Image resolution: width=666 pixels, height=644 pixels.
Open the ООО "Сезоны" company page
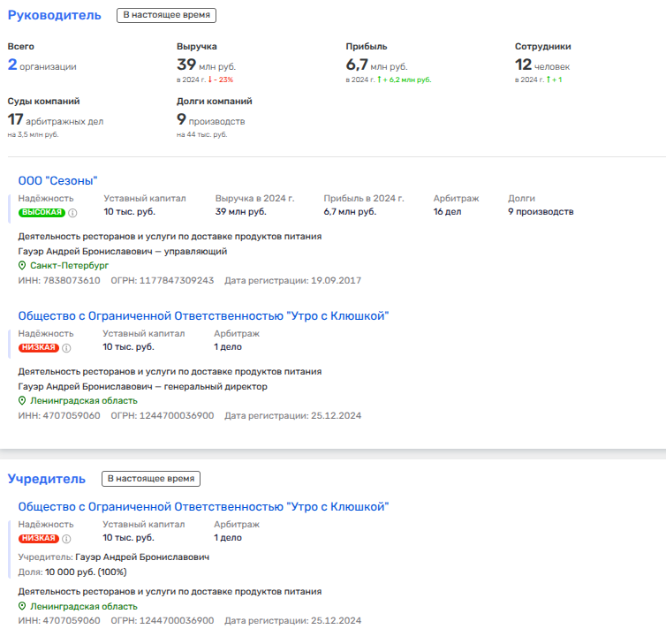[57, 181]
